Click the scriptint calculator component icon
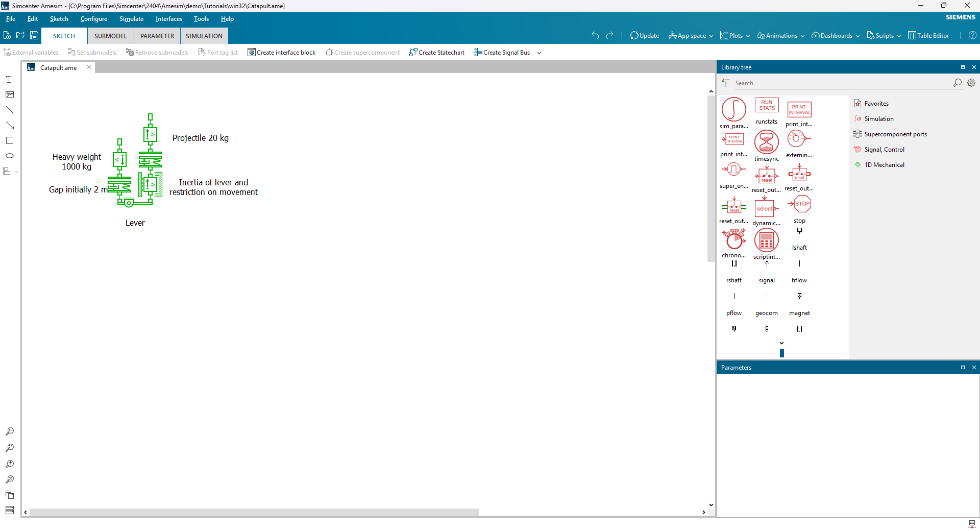The width and height of the screenshot is (980, 531). [x=766, y=240]
